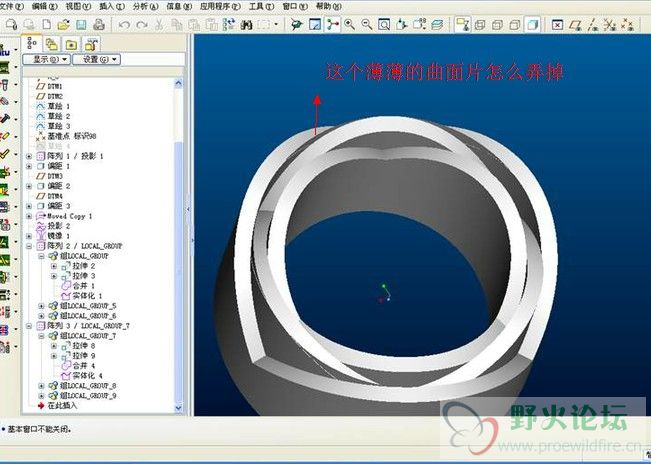The height and width of the screenshot is (464, 651).
Task: Click the Zoom Out magnifier icon
Action: (x=367, y=24)
